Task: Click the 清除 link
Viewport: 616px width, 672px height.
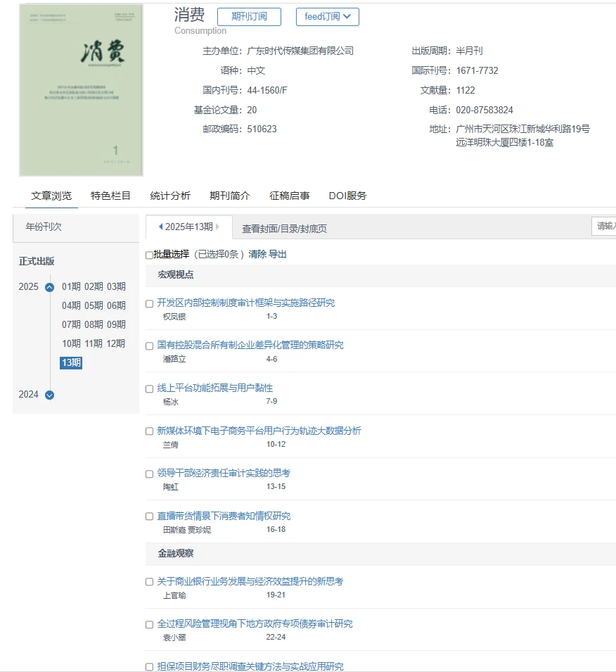Action: (x=257, y=254)
